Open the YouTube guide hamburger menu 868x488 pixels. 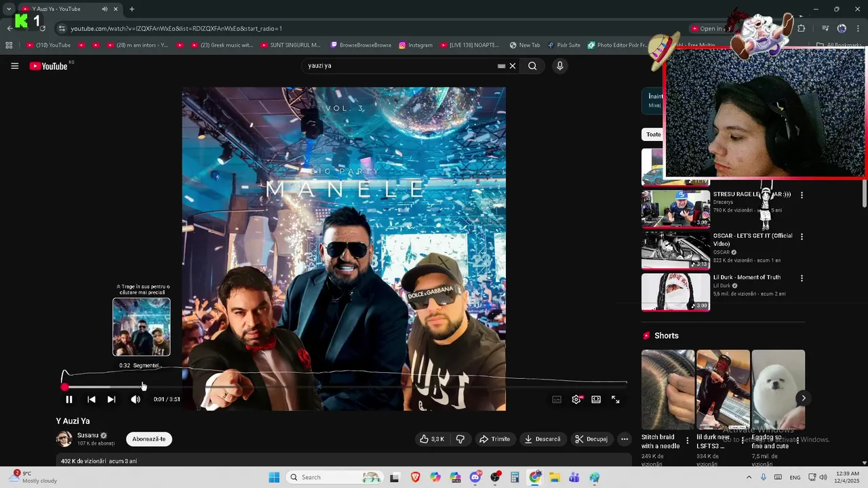(14, 66)
